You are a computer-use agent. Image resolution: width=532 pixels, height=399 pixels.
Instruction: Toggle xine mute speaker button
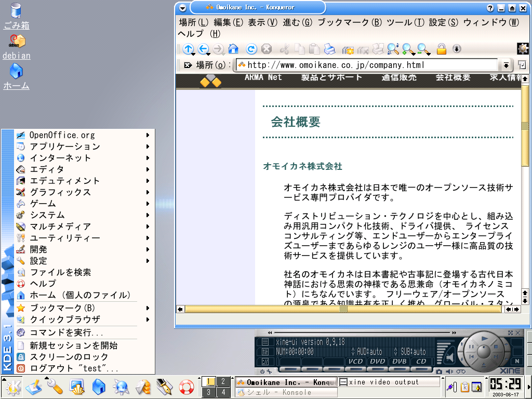coord(449,357)
